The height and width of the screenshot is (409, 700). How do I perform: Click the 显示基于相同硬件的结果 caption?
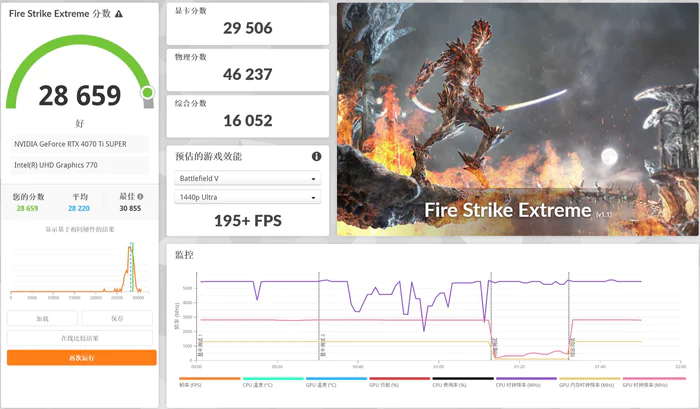(x=80, y=229)
